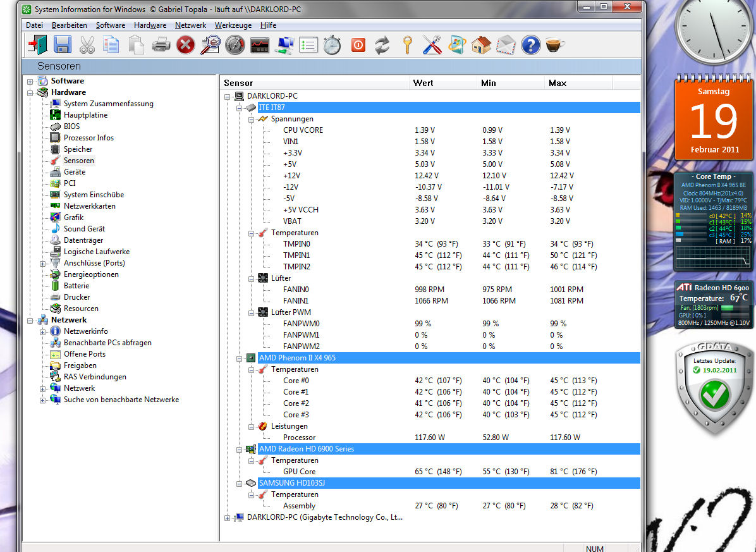Click the golden key icon
The height and width of the screenshot is (552, 756).
point(408,45)
